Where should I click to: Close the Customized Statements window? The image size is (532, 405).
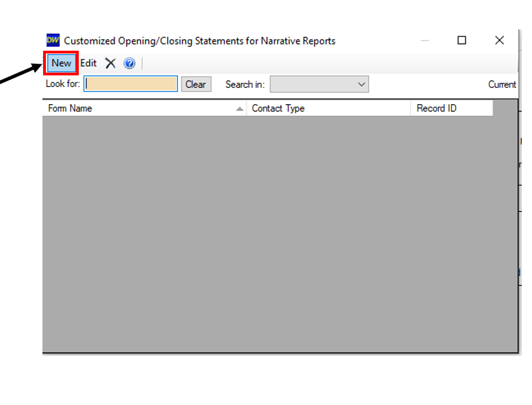(499, 40)
